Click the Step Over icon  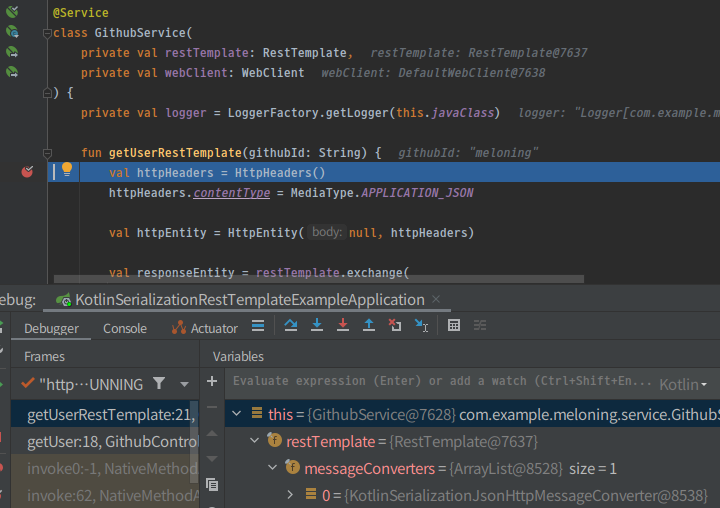291,326
